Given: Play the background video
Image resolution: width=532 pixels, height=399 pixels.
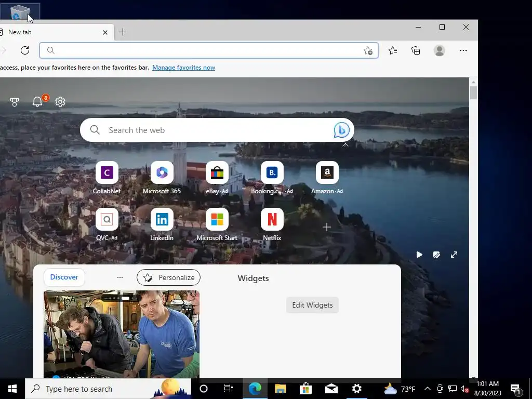Looking at the screenshot, I should click(x=419, y=255).
